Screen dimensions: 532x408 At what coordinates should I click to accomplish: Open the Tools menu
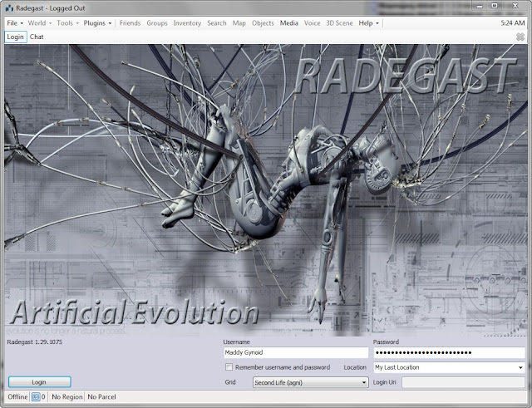click(67, 23)
